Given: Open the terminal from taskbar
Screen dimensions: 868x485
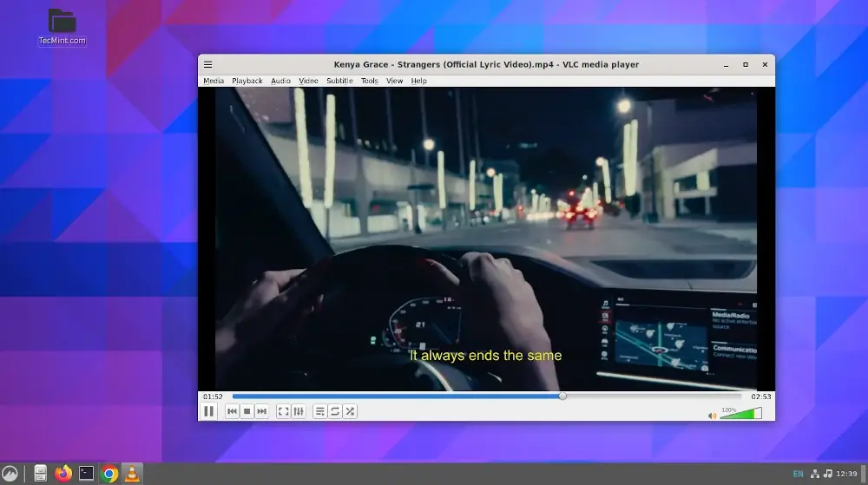Looking at the screenshot, I should 86,474.
